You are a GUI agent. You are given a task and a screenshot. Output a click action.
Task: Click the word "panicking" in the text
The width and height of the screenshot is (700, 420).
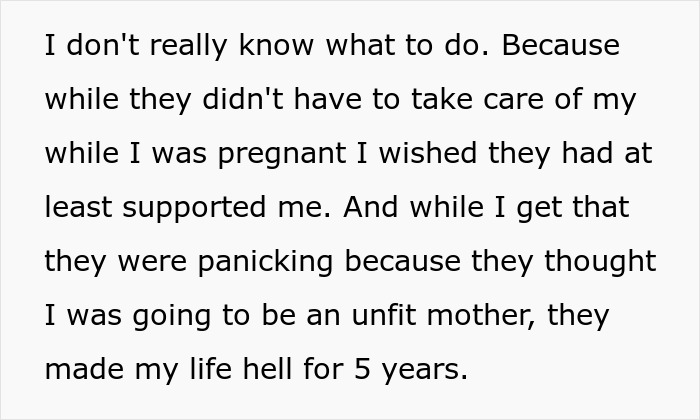point(265,263)
